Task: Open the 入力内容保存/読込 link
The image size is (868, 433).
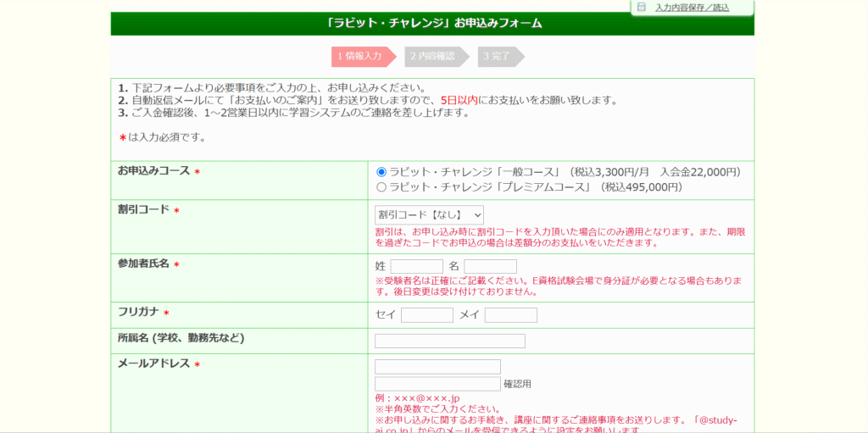Action: [692, 8]
